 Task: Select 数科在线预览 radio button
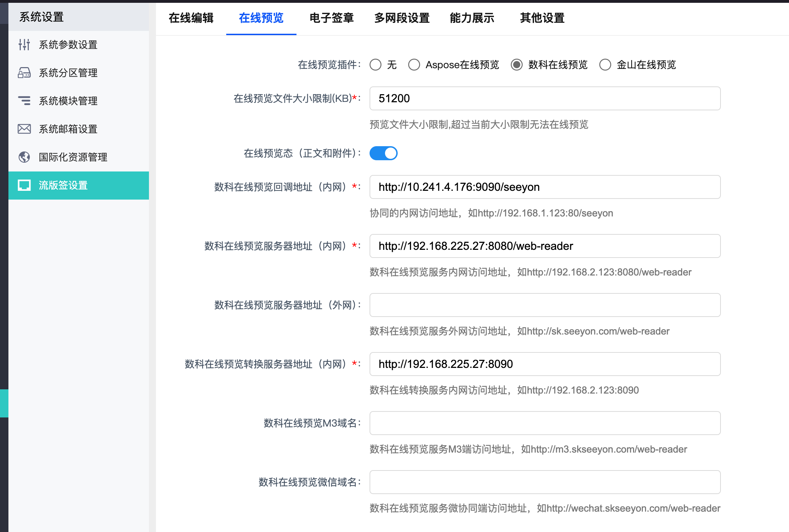[517, 65]
